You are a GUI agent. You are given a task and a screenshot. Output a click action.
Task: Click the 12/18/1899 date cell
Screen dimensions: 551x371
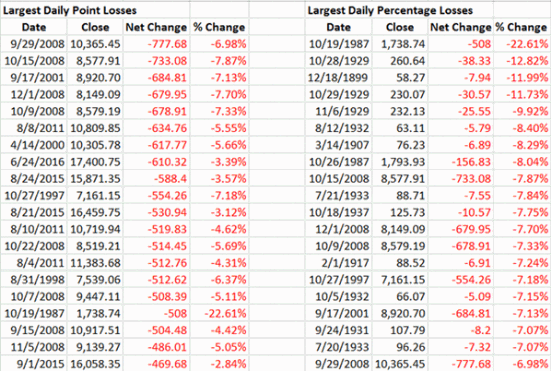click(x=338, y=78)
